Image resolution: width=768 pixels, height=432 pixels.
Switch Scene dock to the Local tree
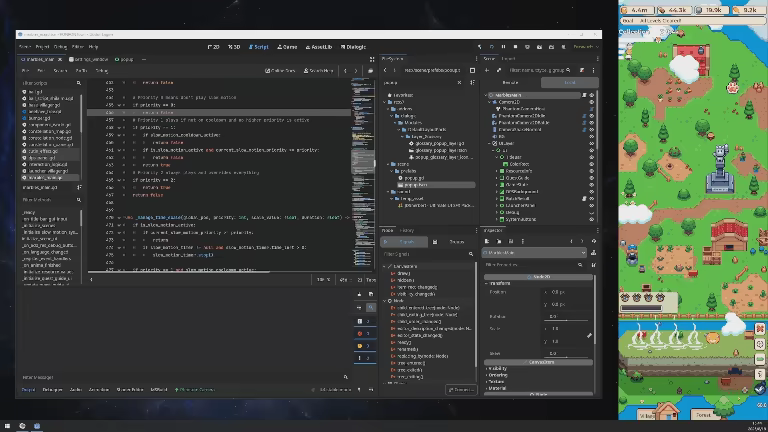point(570,83)
